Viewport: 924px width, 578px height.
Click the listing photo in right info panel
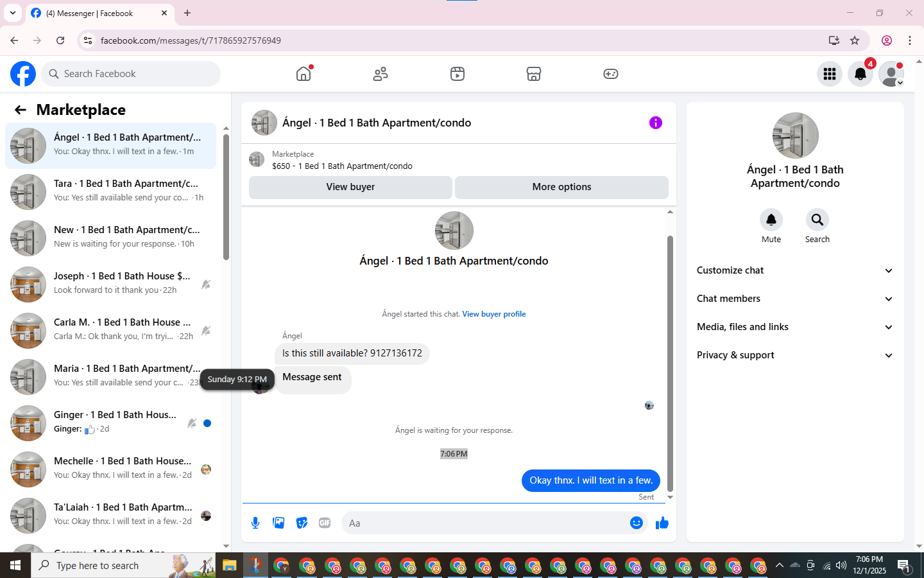[796, 136]
